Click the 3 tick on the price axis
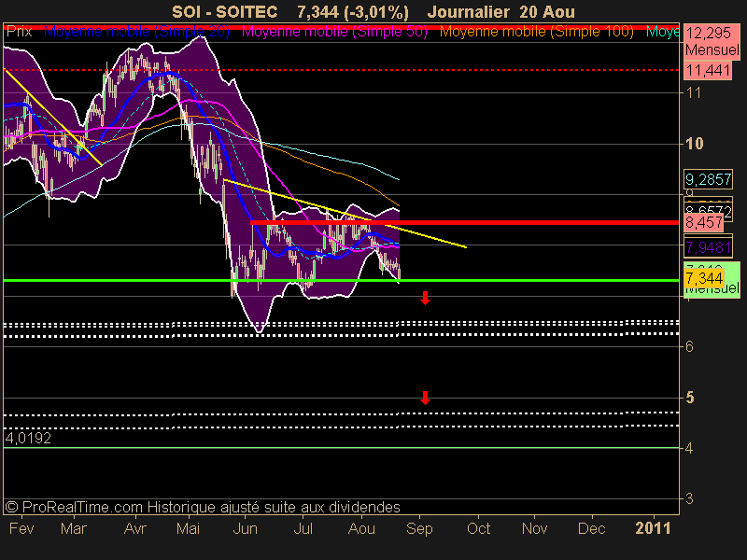The width and height of the screenshot is (747, 560). coord(689,499)
